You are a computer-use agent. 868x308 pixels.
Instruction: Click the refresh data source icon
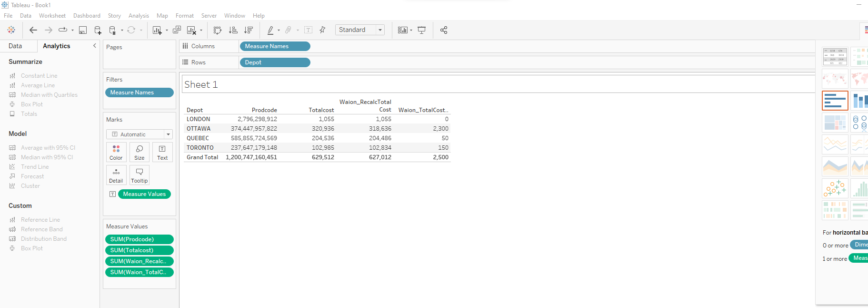(131, 30)
